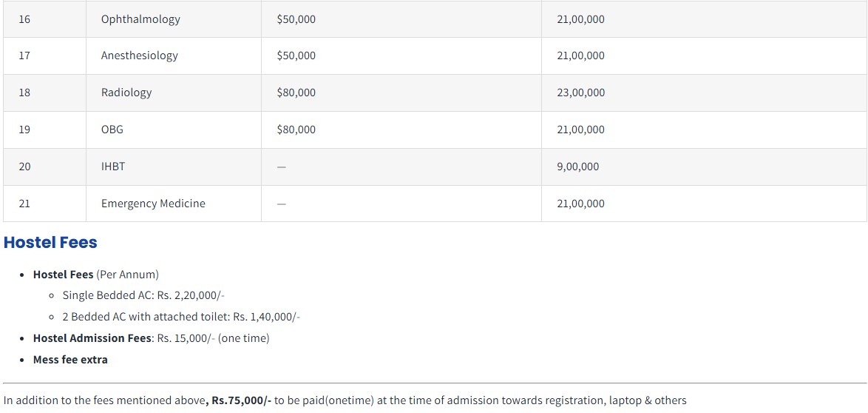Click the $80,000 fee for Radiology
The width and height of the screenshot is (868, 413).
(296, 93)
